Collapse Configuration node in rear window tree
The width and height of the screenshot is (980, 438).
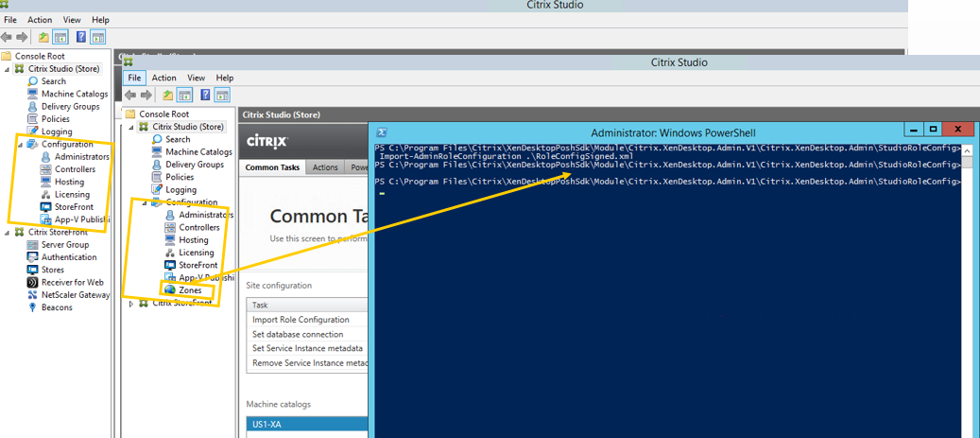[20, 145]
